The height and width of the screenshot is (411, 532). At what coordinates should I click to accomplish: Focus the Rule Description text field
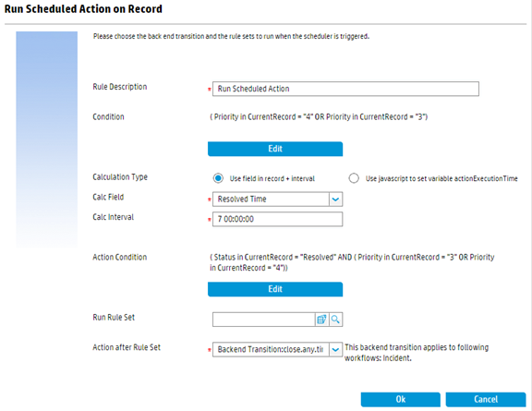pos(345,89)
